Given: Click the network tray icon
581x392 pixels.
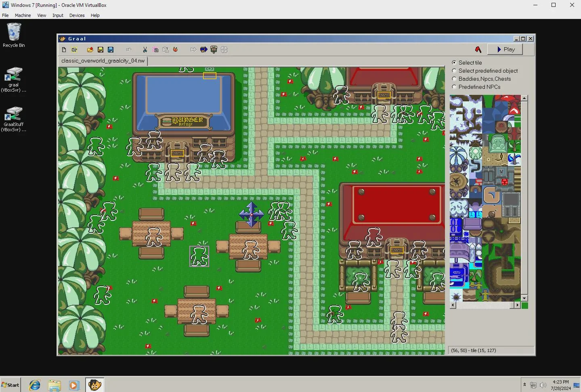Looking at the screenshot, I should [533, 385].
